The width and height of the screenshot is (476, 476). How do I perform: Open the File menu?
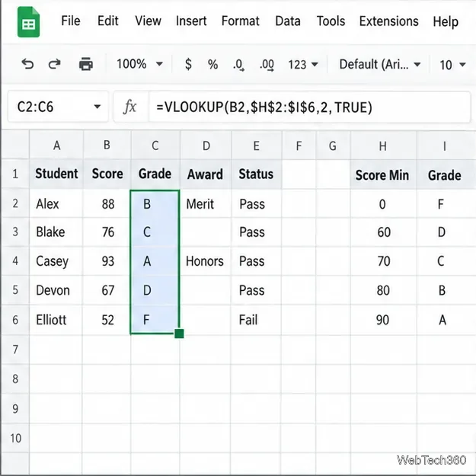[70, 21]
